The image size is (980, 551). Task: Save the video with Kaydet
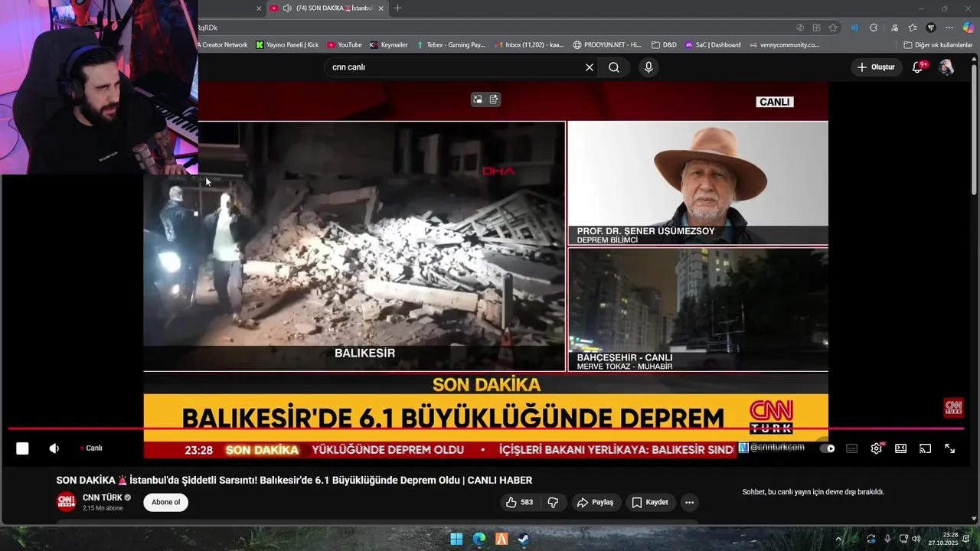tap(650, 502)
